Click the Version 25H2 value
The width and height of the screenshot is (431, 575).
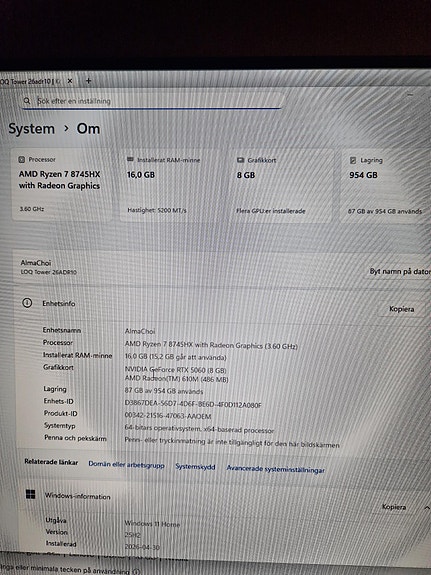[132, 535]
